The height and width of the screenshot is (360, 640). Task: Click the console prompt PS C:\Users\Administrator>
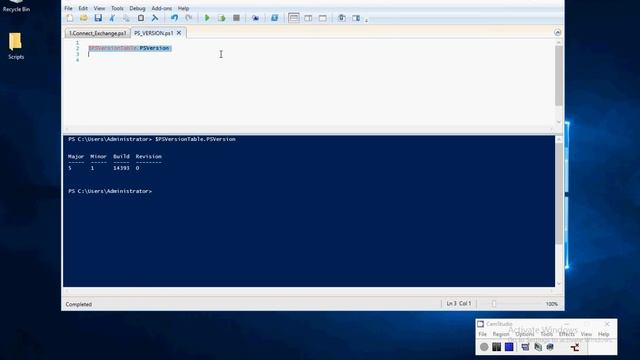[x=110, y=191]
